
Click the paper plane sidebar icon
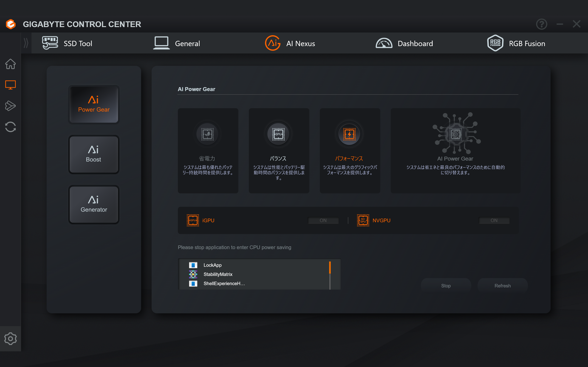click(x=10, y=106)
